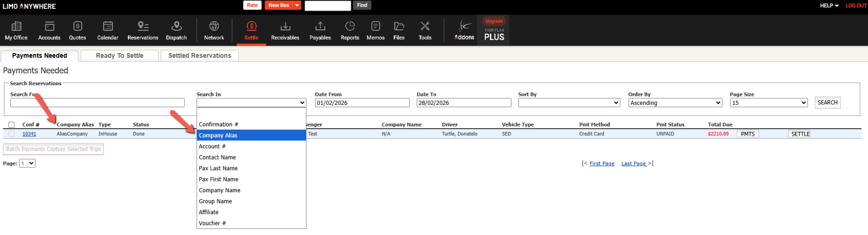
Task: Check the select-all checkbox in table header
Action: coord(12,125)
